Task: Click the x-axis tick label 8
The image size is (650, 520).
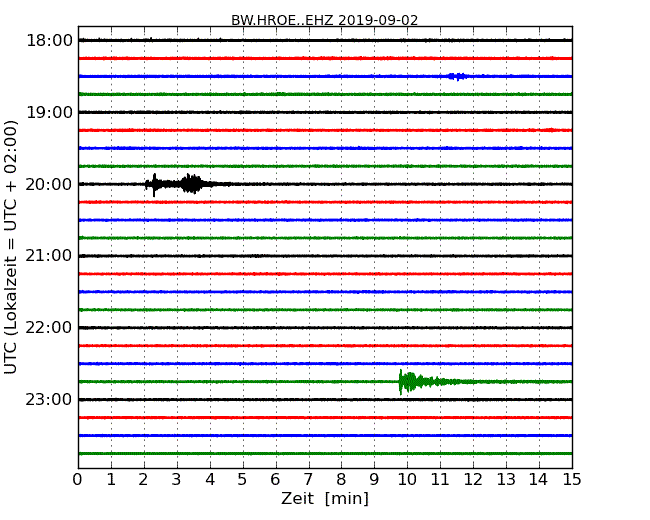Action: (x=341, y=479)
